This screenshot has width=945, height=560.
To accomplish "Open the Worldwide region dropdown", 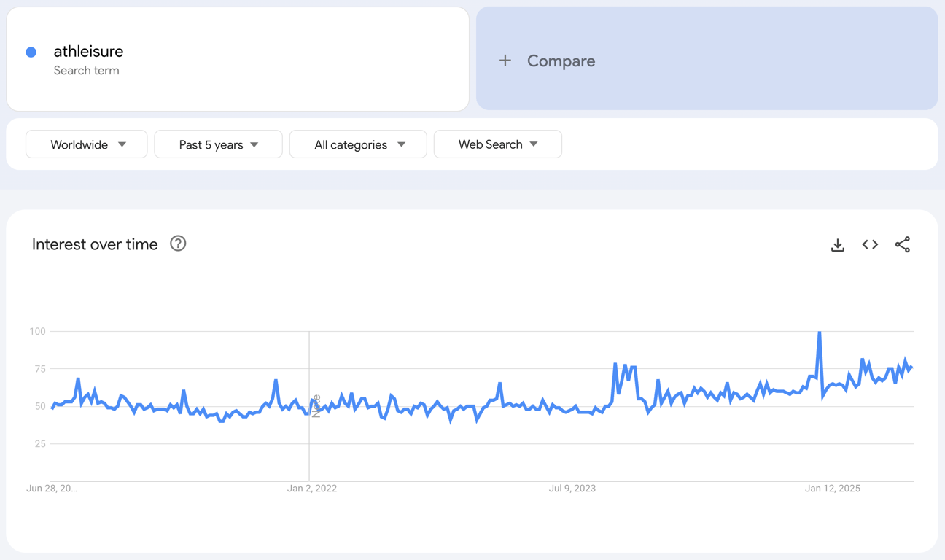I will click(86, 144).
